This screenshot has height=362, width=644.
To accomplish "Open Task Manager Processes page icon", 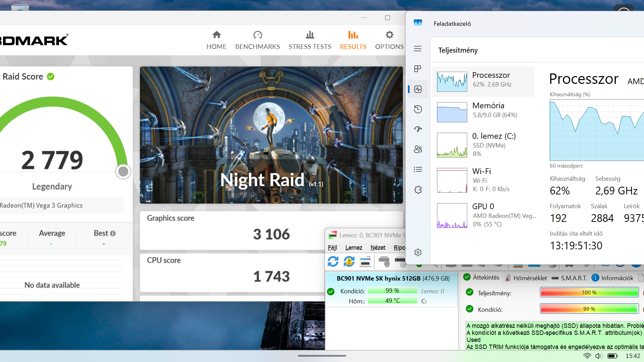I will (418, 69).
